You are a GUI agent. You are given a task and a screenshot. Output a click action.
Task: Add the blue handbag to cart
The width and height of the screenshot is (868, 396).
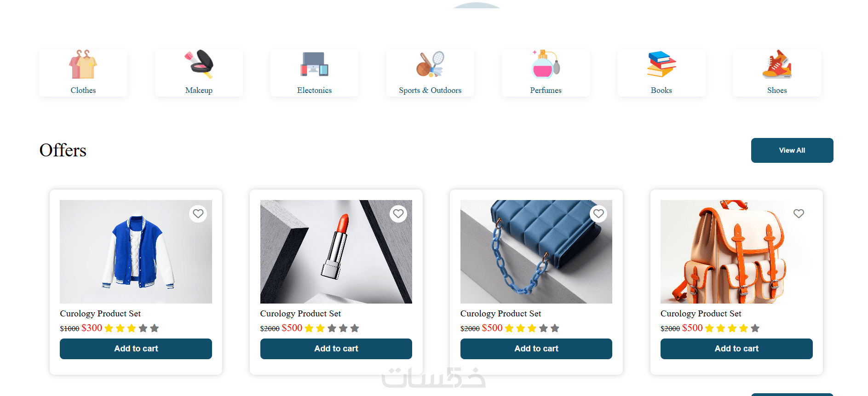536,349
